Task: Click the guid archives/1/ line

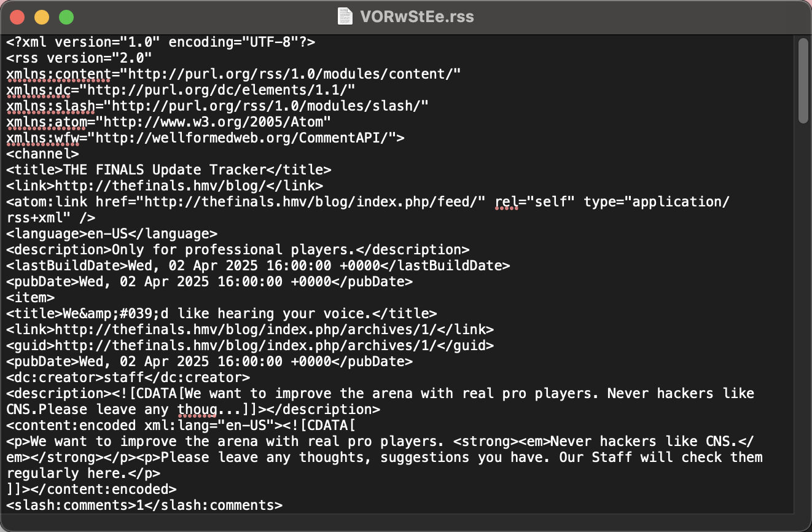Action: pyautogui.click(x=250, y=346)
